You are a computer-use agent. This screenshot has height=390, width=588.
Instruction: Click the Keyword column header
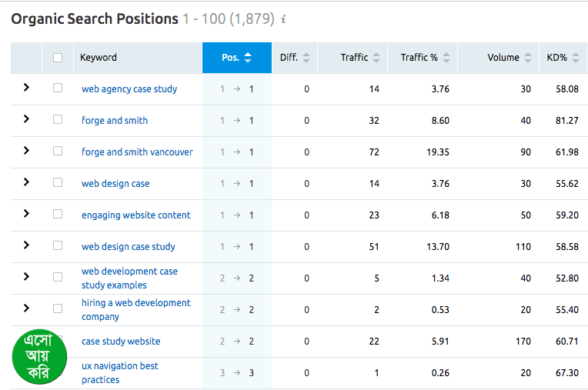[x=99, y=58]
